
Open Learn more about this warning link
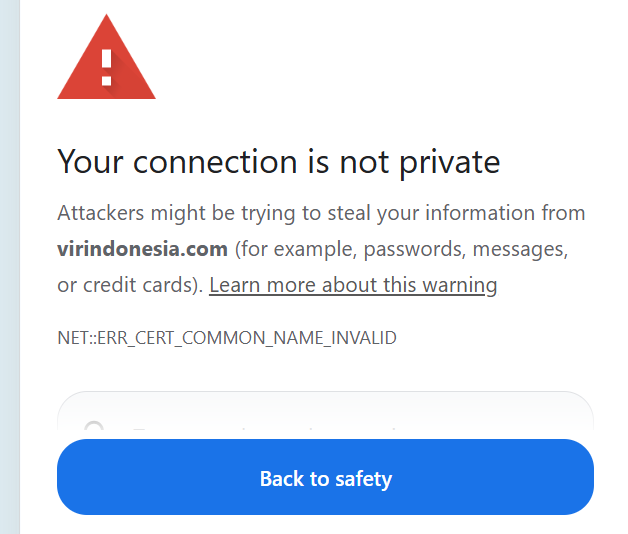pos(353,285)
